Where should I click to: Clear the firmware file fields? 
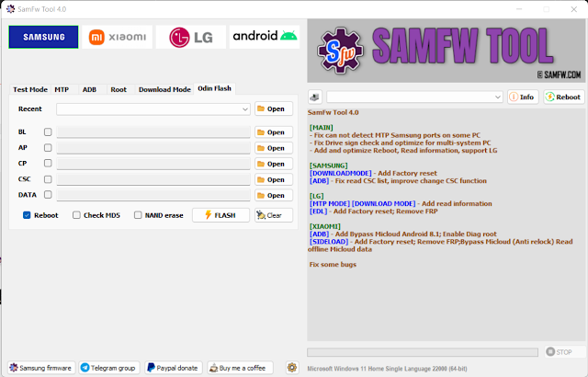(x=274, y=215)
